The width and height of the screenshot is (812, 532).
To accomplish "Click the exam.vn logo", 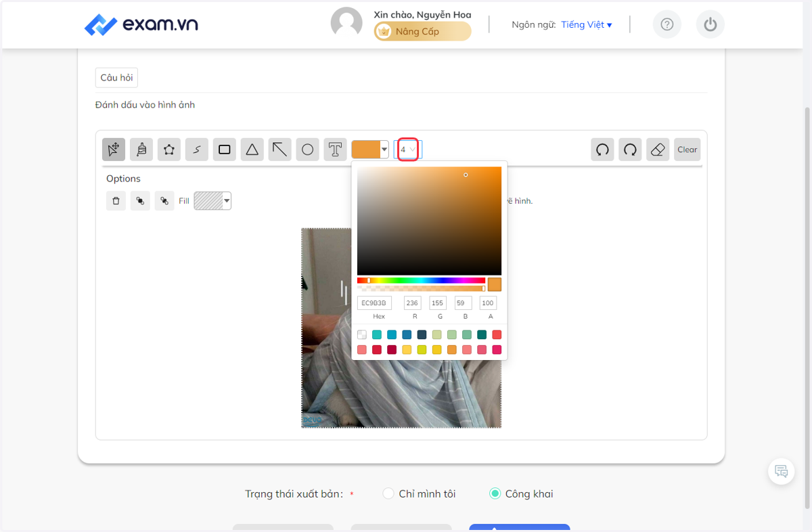I will coord(141,25).
